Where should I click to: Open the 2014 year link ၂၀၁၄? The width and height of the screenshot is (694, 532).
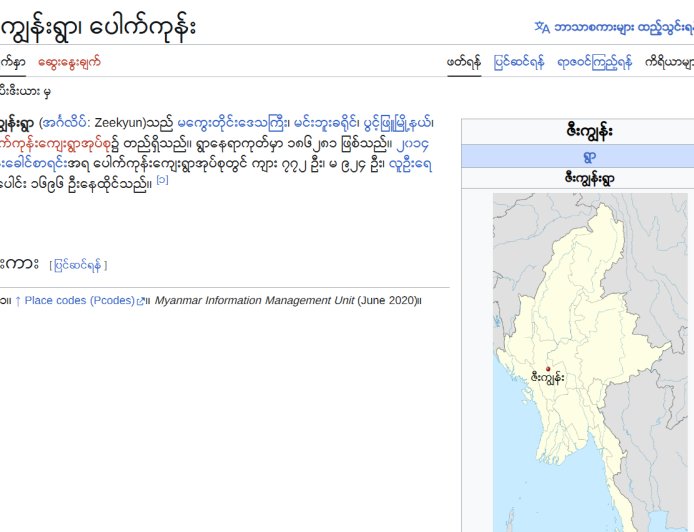tap(413, 144)
